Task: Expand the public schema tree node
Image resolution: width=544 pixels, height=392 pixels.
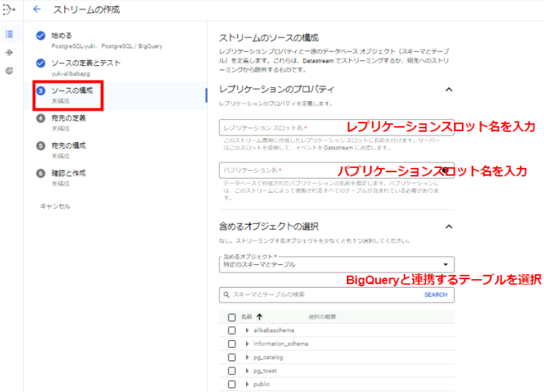Action: [x=247, y=384]
